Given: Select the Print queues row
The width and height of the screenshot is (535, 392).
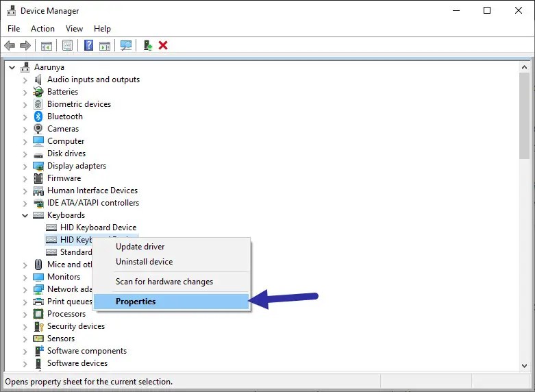Looking at the screenshot, I should tap(63, 302).
